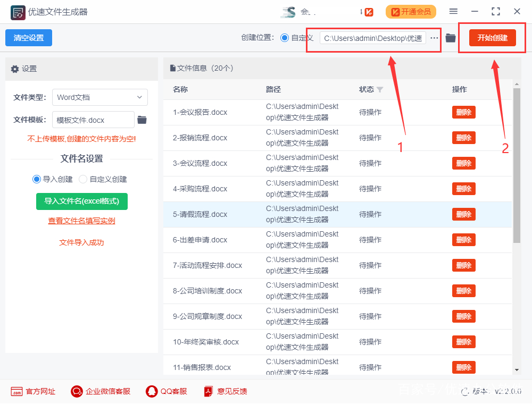Click the file list vertical scrollbar thumb
Viewport: 532px width, 404px height.
pos(517,165)
